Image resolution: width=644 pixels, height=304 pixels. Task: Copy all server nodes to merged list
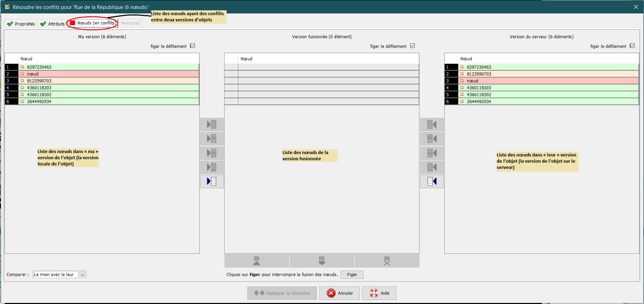(x=432, y=181)
